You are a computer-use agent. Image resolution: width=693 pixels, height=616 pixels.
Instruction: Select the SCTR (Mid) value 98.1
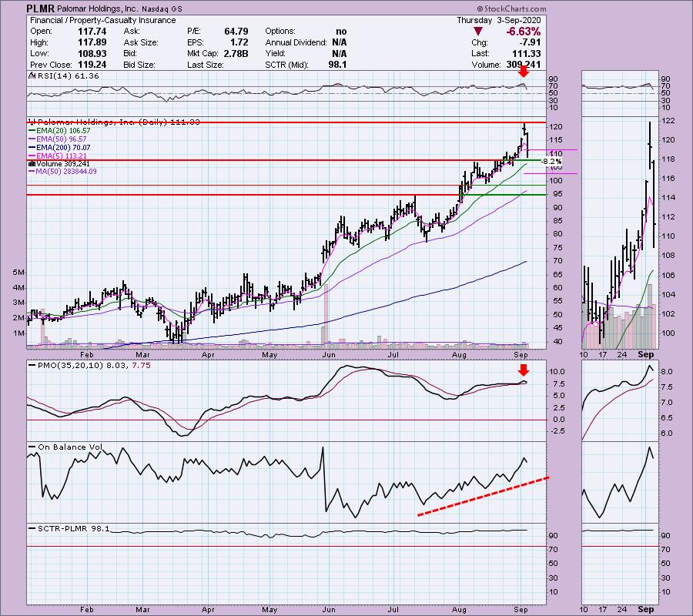tap(338, 65)
